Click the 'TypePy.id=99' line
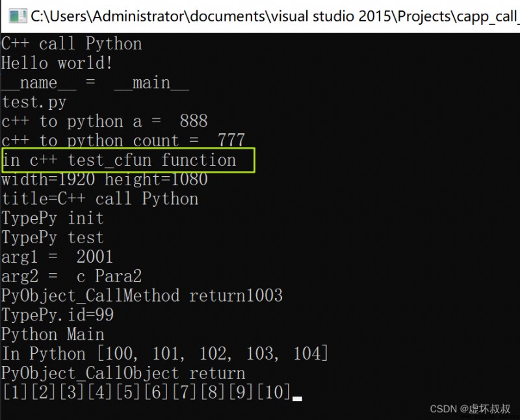This screenshot has height=420, width=520. (58, 315)
